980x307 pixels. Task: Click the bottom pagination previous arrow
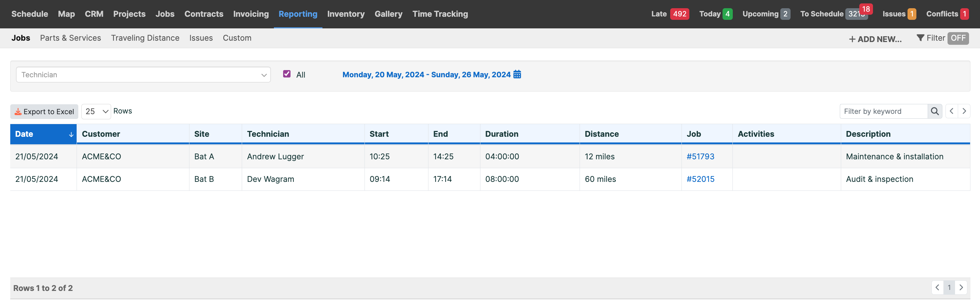click(937, 288)
